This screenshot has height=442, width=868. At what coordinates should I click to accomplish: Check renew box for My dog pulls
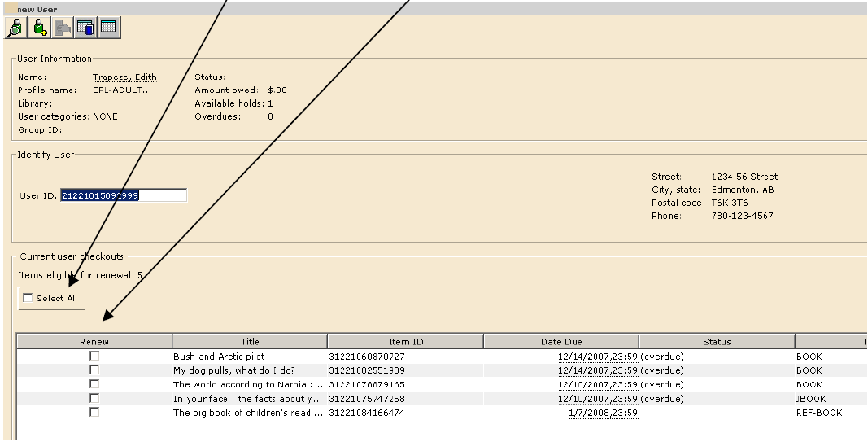(x=94, y=370)
